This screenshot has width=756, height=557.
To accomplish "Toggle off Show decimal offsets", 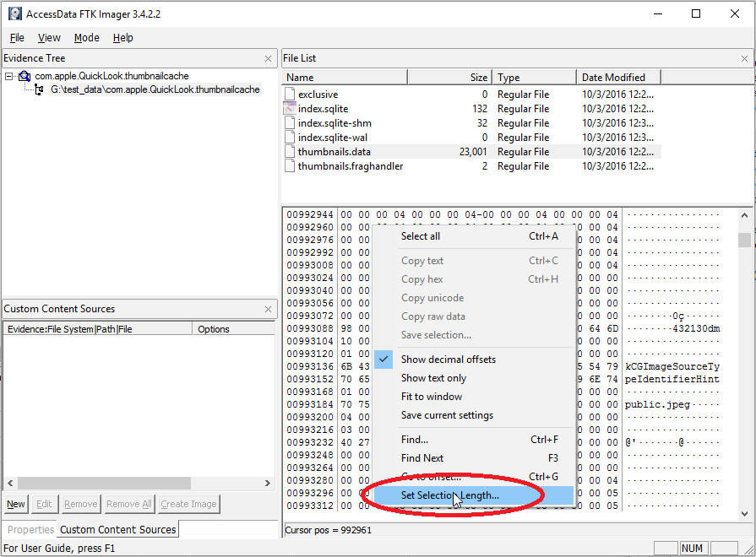I will tap(449, 359).
